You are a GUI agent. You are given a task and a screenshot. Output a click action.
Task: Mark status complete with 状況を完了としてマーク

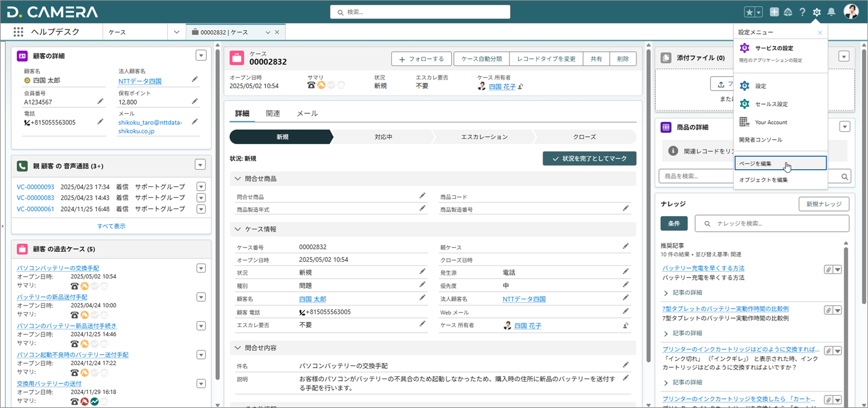click(x=590, y=158)
